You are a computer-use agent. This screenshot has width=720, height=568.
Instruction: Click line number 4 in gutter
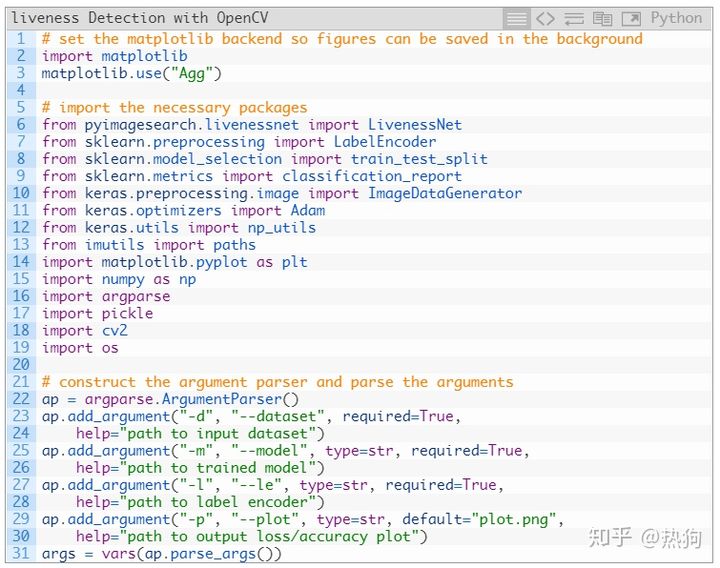21,90
